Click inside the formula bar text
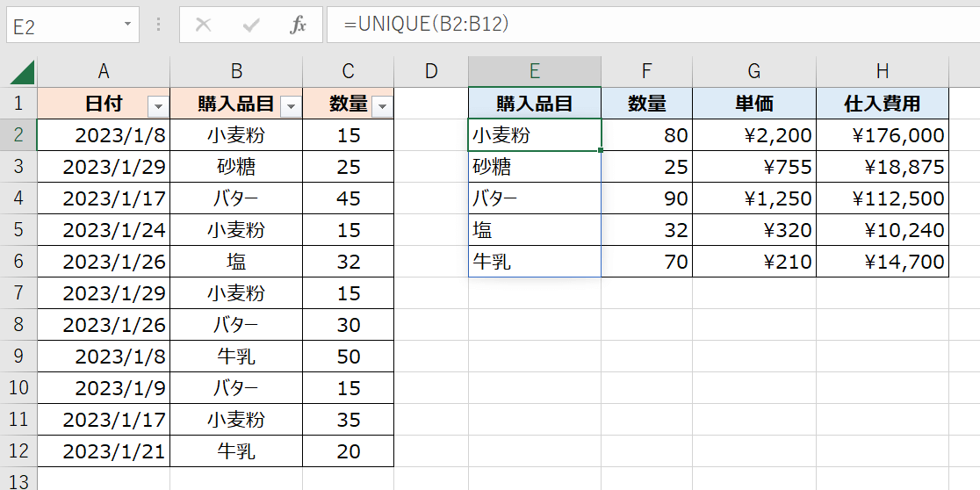 point(615,25)
